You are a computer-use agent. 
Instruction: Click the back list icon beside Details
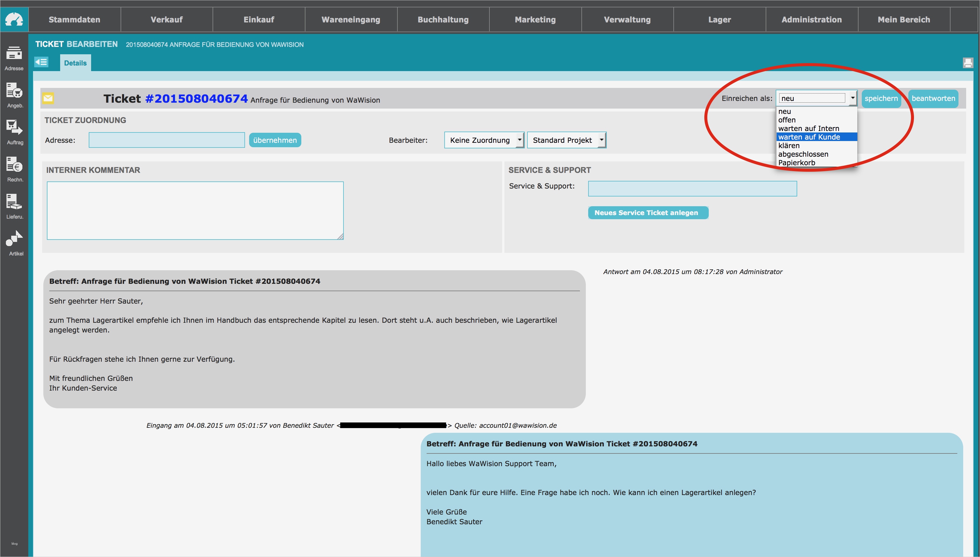click(x=41, y=62)
